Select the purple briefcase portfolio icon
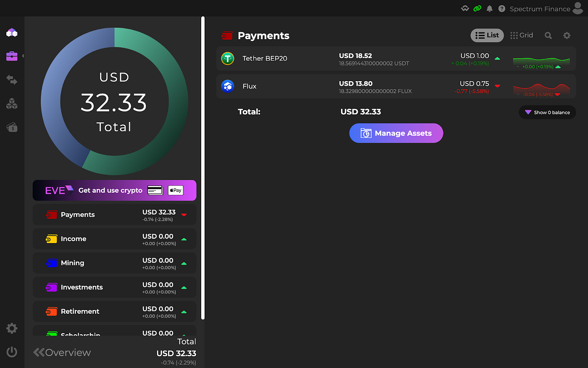 click(x=12, y=56)
